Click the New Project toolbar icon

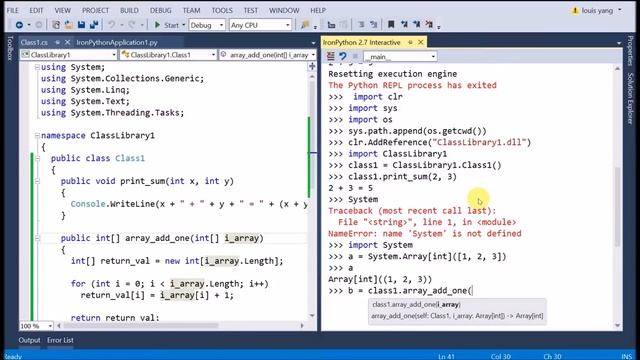(56, 25)
